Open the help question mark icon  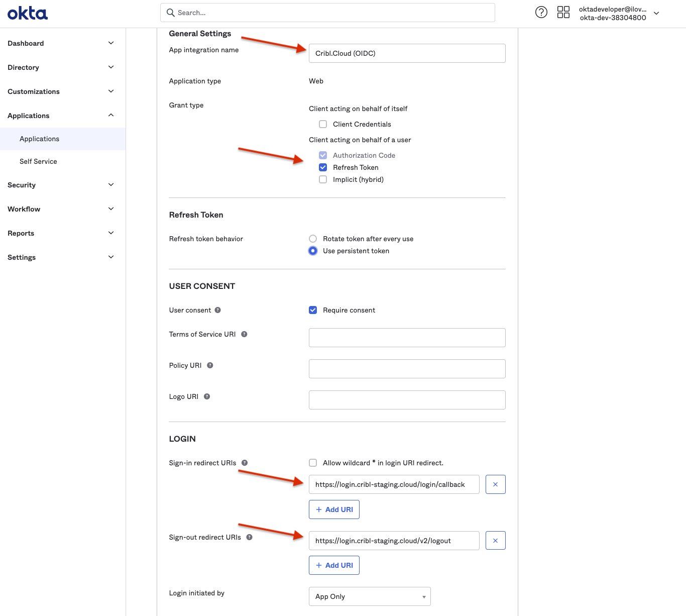click(541, 12)
